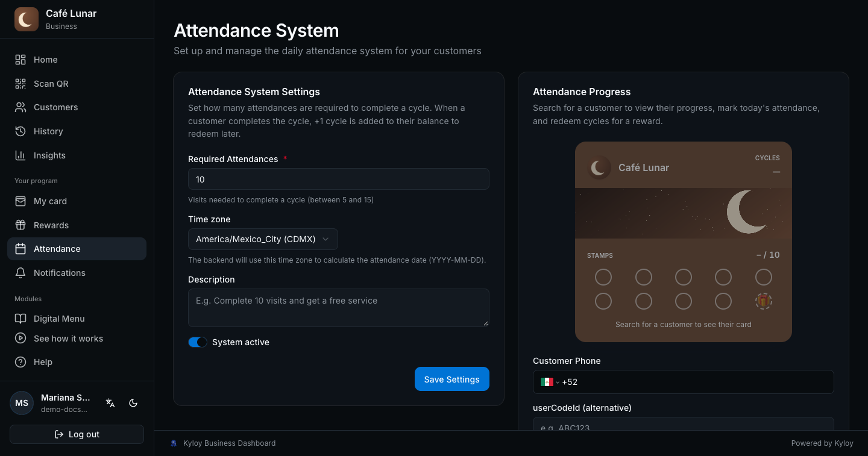Toggle the dark mode moon icon
The height and width of the screenshot is (456, 868).
[134, 403]
